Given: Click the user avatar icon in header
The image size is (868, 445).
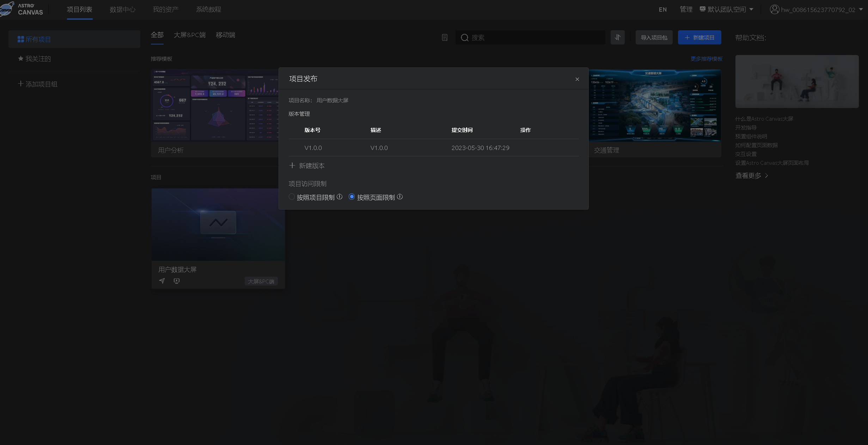Looking at the screenshot, I should pyautogui.click(x=774, y=10).
